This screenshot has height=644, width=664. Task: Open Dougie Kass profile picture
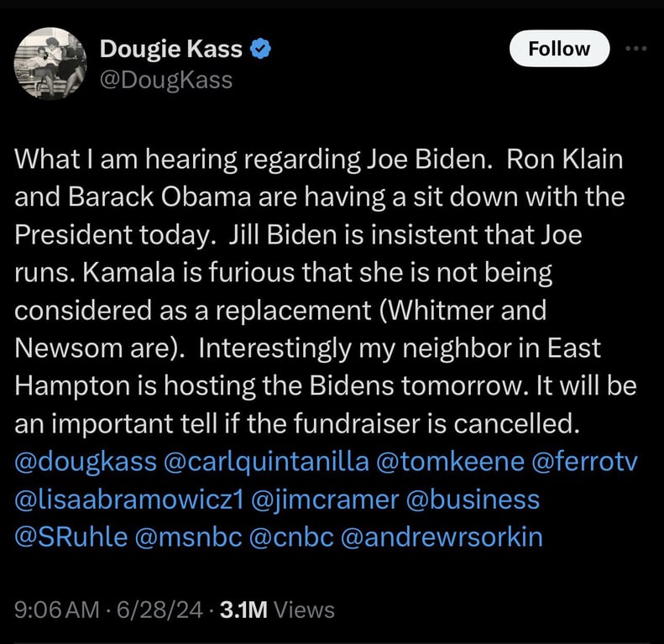[x=51, y=63]
